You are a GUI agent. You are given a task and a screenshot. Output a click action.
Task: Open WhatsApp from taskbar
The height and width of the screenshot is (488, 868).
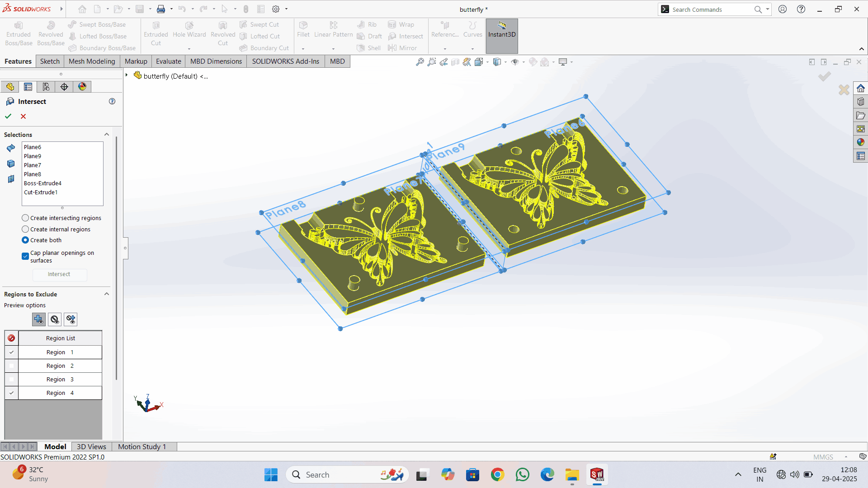[x=522, y=474]
